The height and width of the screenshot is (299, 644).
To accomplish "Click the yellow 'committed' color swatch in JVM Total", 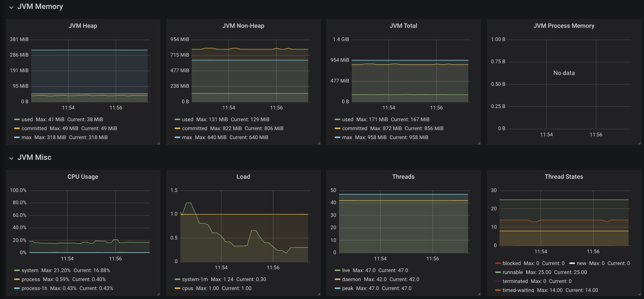I will pyautogui.click(x=337, y=128).
